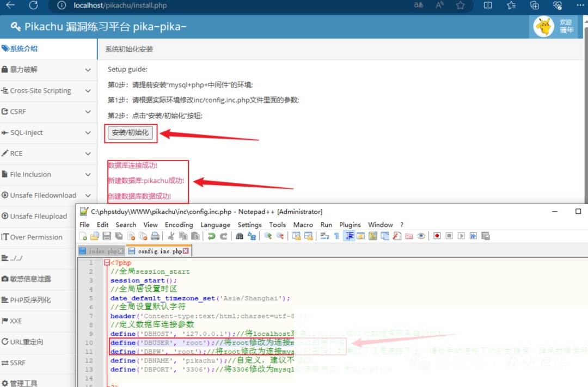Open the File menu in Notepad++
Screen dimensions: 588x387
(x=84, y=225)
